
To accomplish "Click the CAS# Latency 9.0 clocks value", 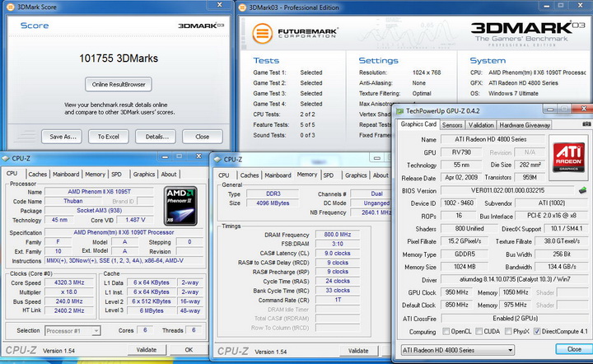I will click(x=338, y=254).
